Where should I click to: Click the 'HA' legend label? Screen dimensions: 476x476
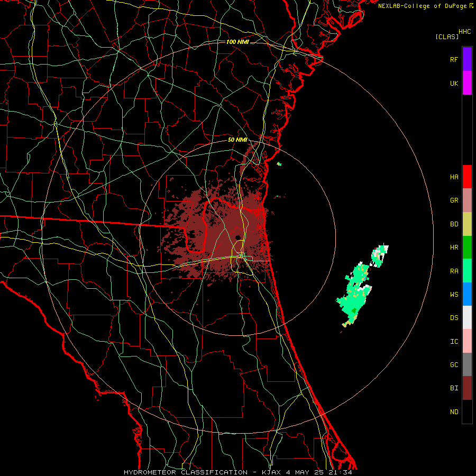click(x=454, y=177)
